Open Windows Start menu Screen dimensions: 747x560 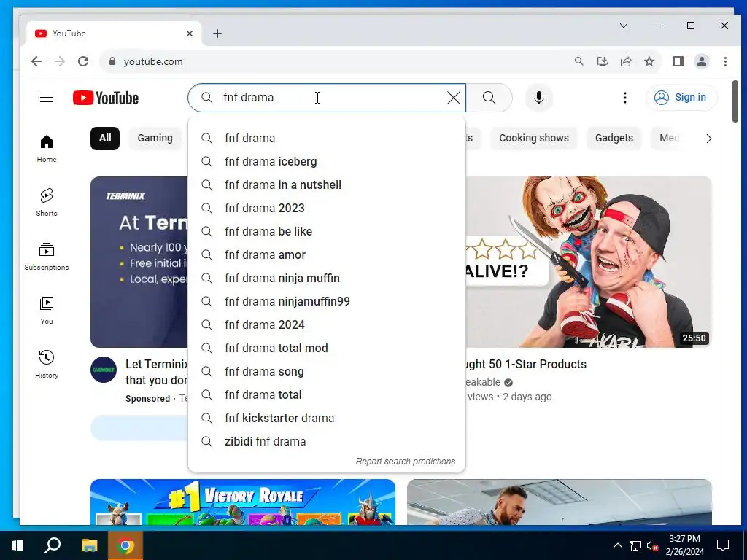[x=18, y=545]
